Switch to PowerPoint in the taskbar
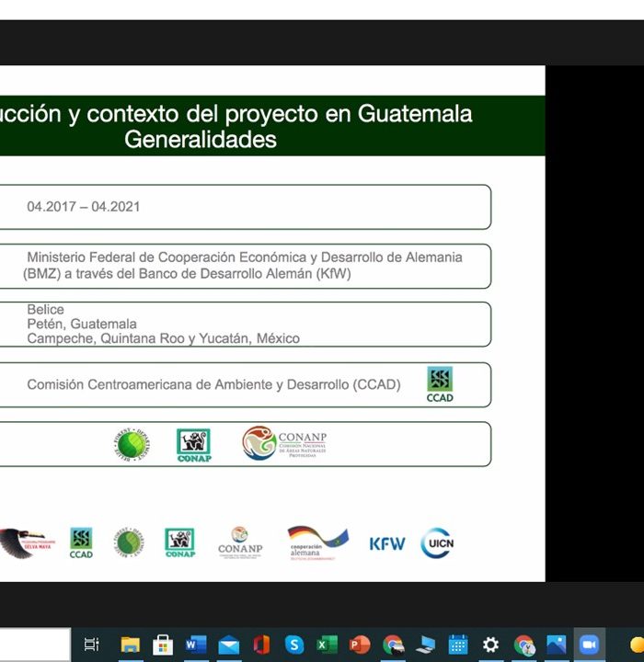This screenshot has height=662, width=644. (x=360, y=645)
